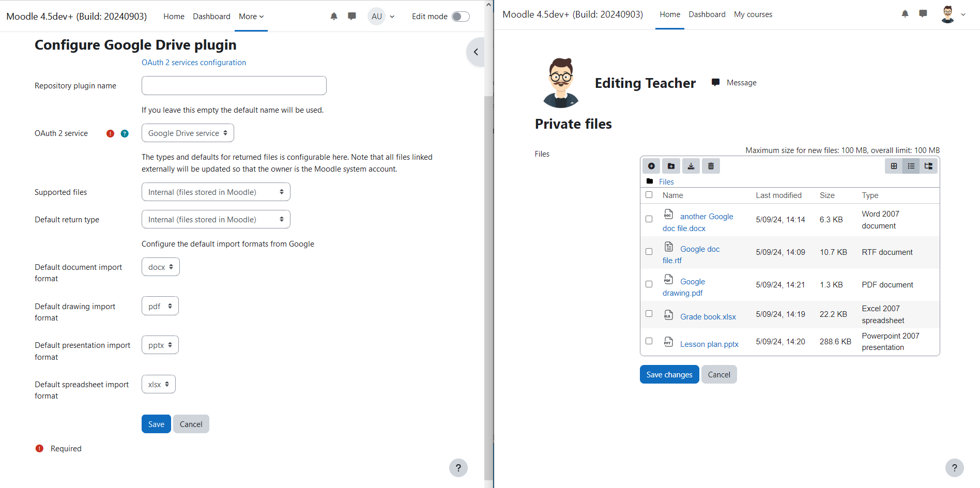
Task: Open My courses in right window
Action: tap(753, 14)
